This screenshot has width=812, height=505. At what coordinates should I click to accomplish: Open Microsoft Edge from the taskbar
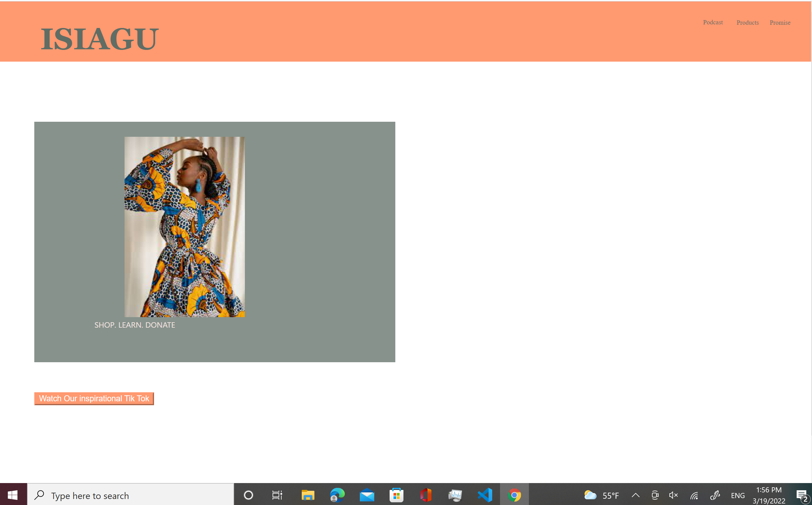pyautogui.click(x=337, y=495)
